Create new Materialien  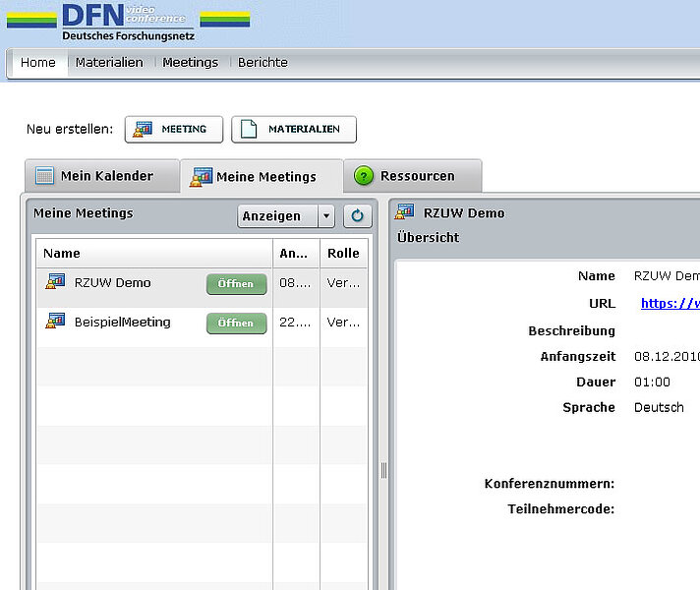pos(293,129)
